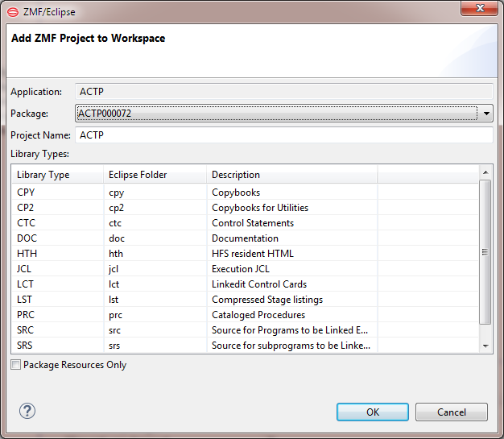Select the PRC library type row
The width and height of the screenshot is (504, 439).
click(245, 314)
